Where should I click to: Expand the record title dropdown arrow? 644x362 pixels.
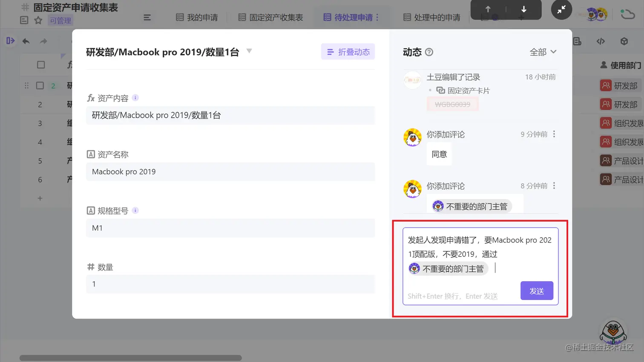pos(249,51)
